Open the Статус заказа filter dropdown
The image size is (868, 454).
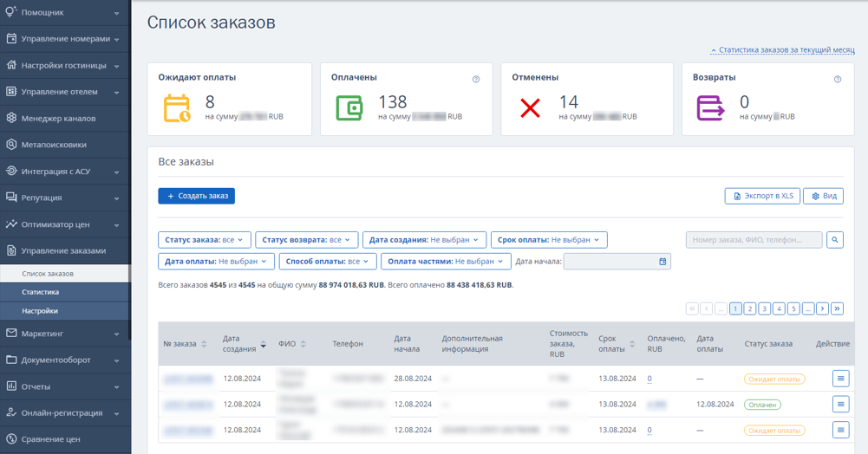(x=205, y=240)
